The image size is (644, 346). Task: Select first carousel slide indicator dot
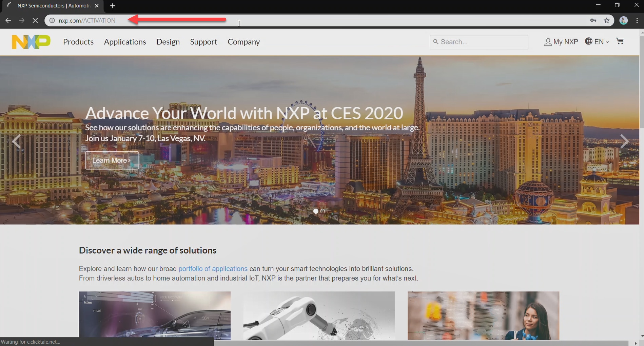tap(316, 211)
